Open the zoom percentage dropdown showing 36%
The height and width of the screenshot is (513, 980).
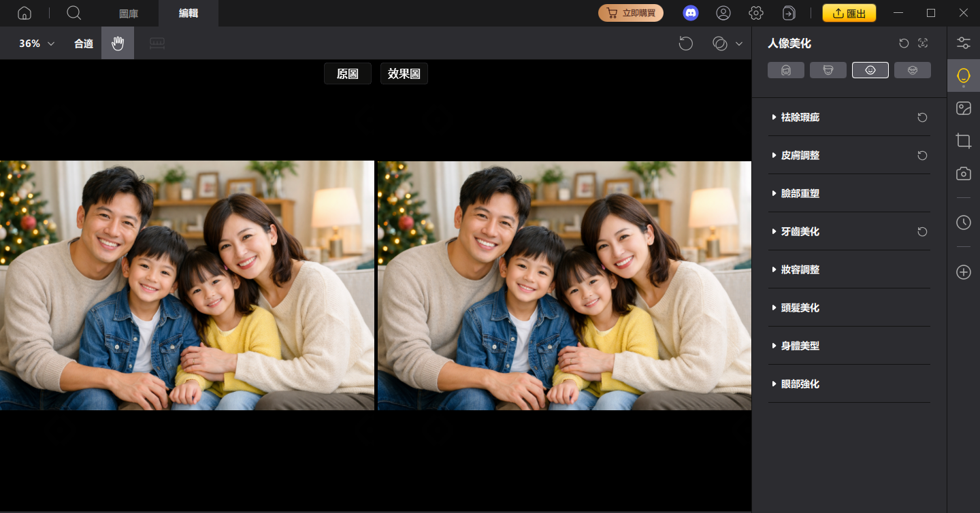pos(34,43)
